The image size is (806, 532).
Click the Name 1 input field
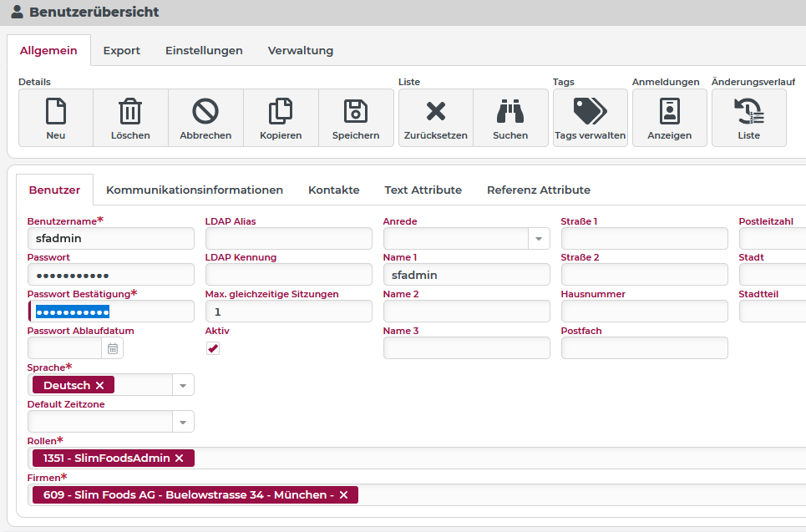tap(467, 275)
